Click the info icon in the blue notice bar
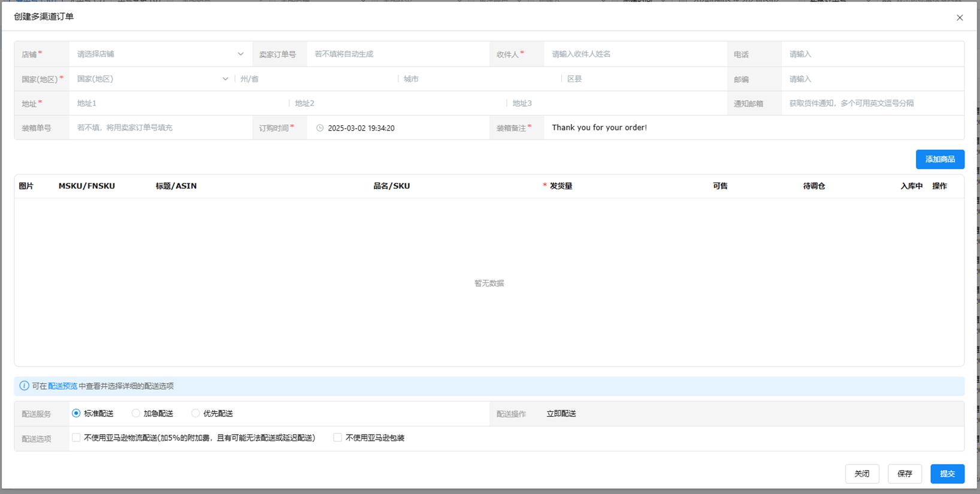Viewport: 980px width, 494px height. [24, 386]
